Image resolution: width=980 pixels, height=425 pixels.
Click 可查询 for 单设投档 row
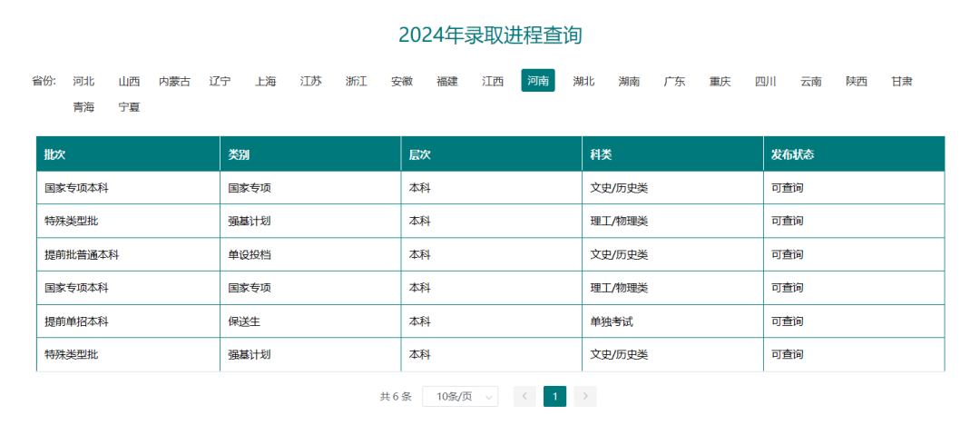787,255
